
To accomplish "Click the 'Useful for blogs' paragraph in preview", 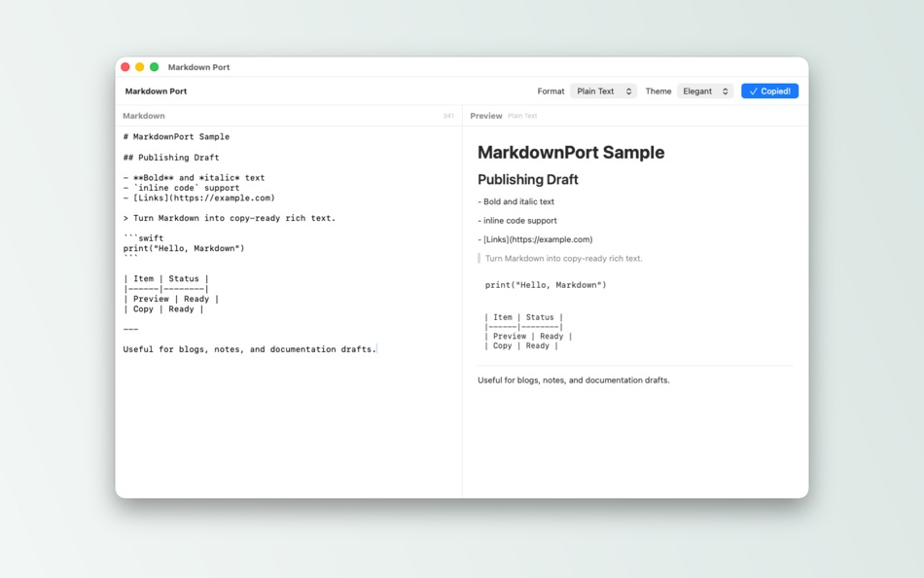I will [574, 380].
